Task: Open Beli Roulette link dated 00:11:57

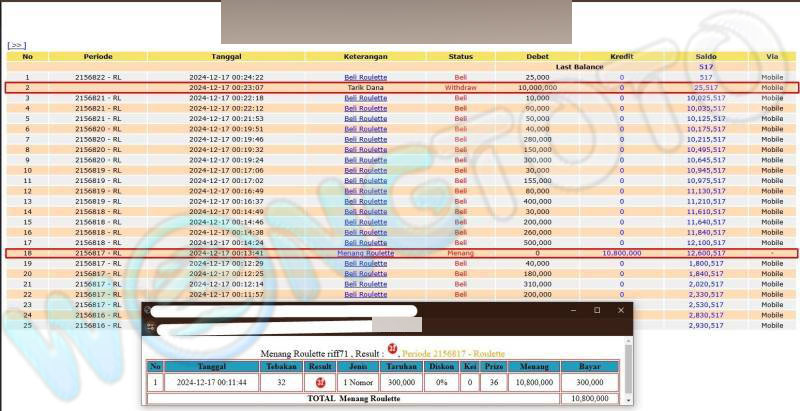Action: 365,295
